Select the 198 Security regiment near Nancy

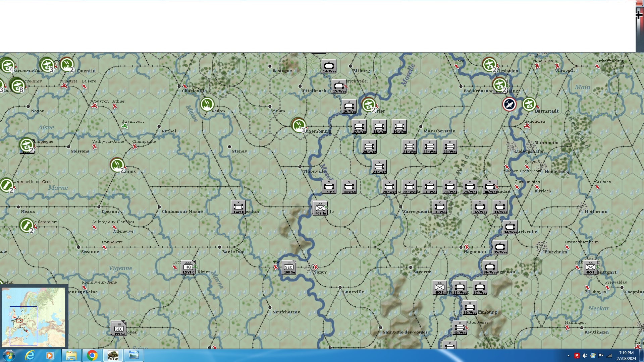click(x=289, y=267)
